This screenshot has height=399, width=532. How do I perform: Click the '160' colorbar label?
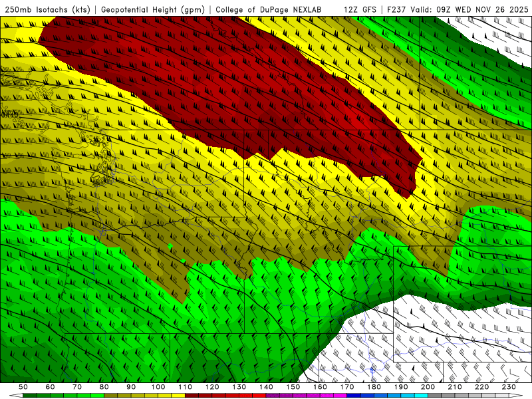click(x=321, y=387)
